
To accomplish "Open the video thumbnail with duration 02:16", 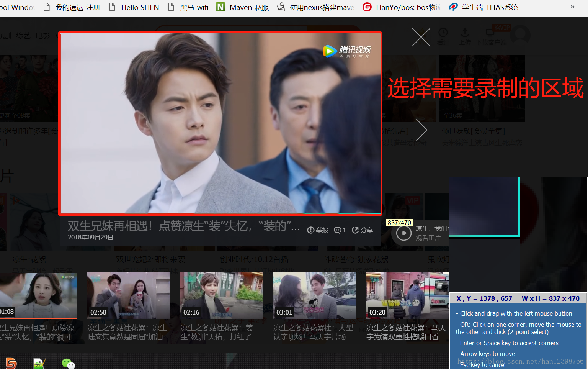I will click(222, 295).
